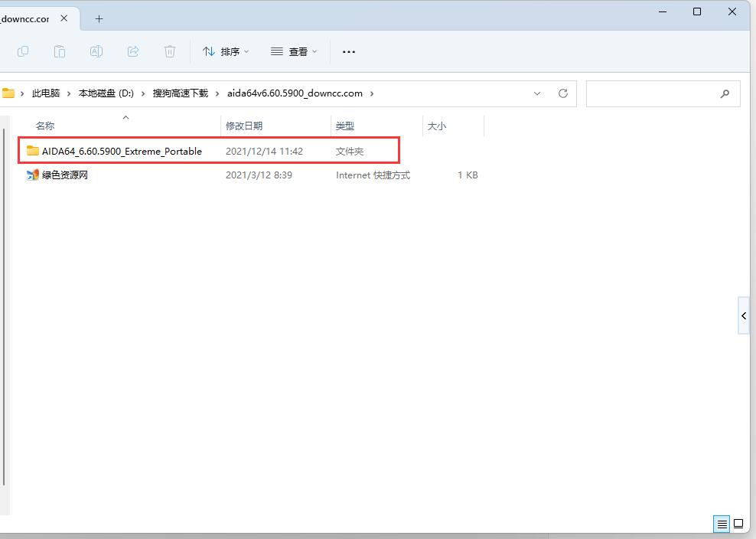756x539 pixels.
Task: Expand the address bar history dropdown
Action: [x=537, y=93]
